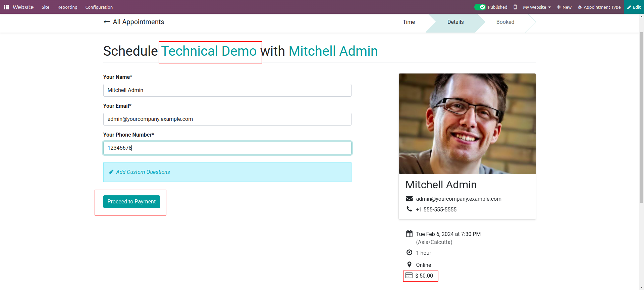Click the plus icon next to New

point(559,7)
